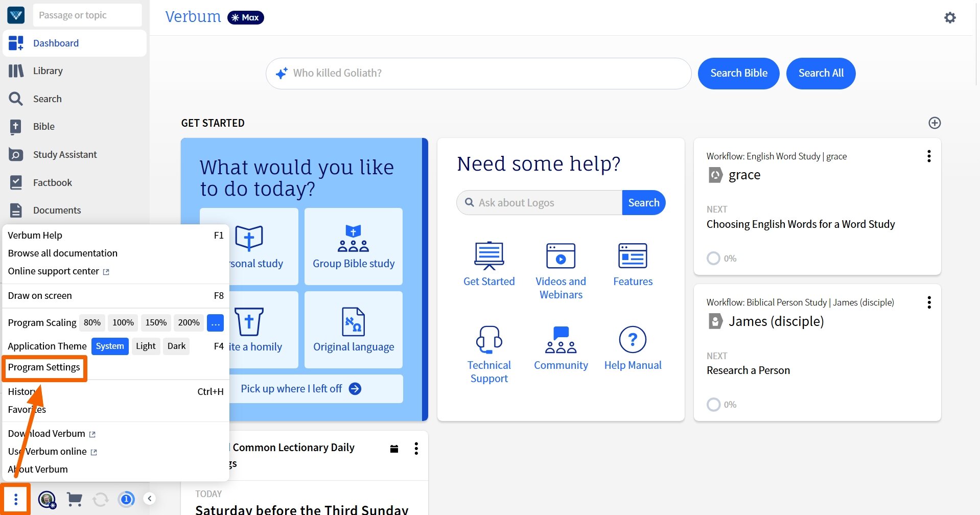This screenshot has width=980, height=515.
Task: Click the 0% progress circle on the James card
Action: pyautogui.click(x=713, y=405)
